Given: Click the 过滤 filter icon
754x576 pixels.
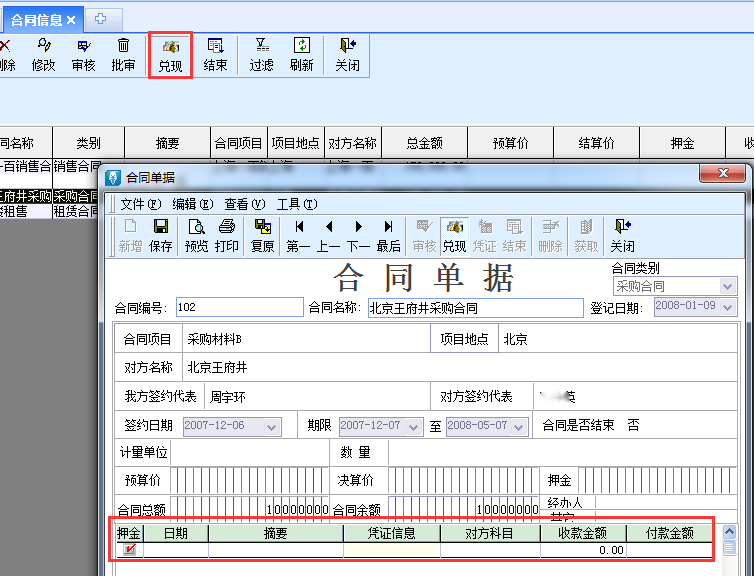Looking at the screenshot, I should pyautogui.click(x=261, y=54).
